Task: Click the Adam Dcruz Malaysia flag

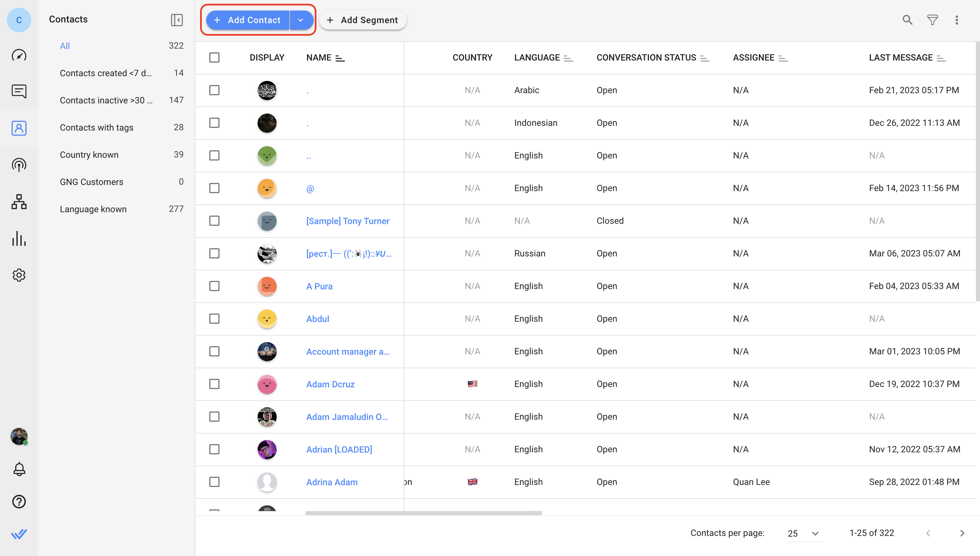Action: click(x=472, y=384)
